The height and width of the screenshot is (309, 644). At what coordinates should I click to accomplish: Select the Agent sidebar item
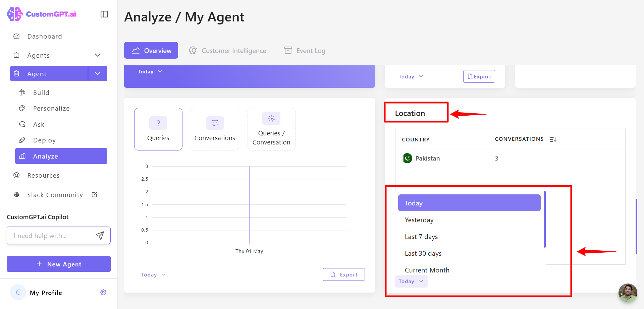click(x=49, y=74)
